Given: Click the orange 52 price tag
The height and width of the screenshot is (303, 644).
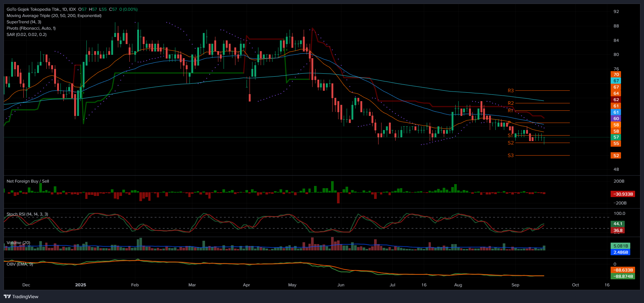Looking at the screenshot, I should (x=616, y=156).
